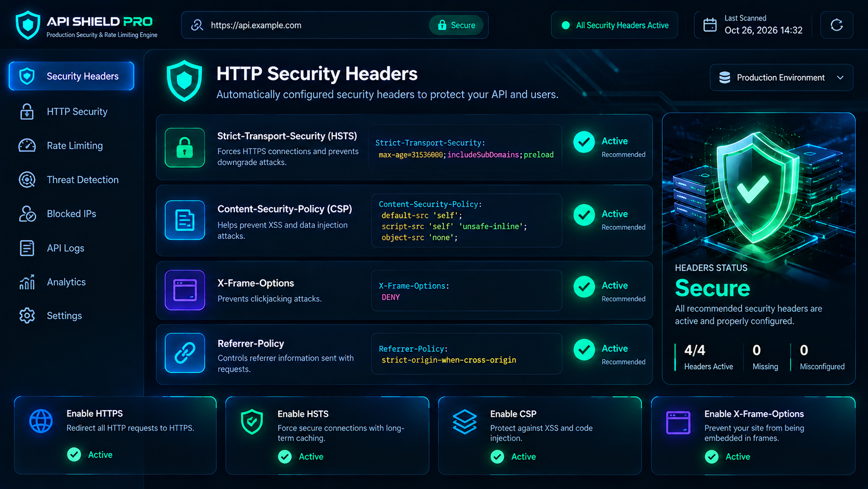Toggle Active check on Enable CSP card
Viewport: 868px width, 489px height.
(497, 457)
